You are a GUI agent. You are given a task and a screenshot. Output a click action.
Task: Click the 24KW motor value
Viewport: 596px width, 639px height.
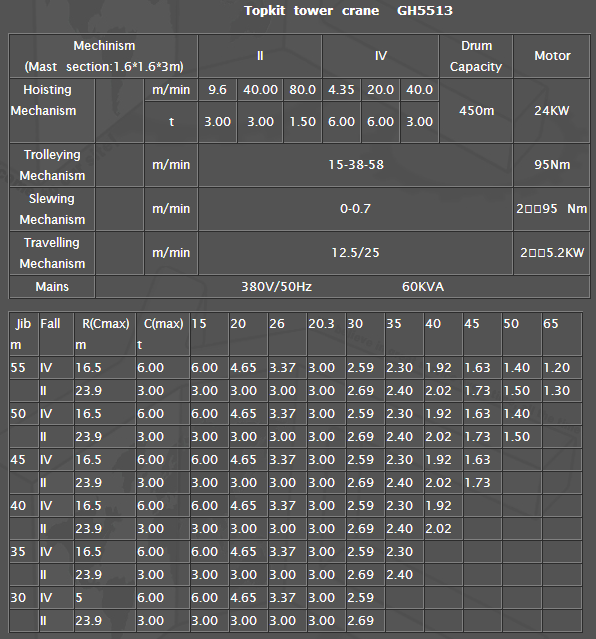click(552, 111)
